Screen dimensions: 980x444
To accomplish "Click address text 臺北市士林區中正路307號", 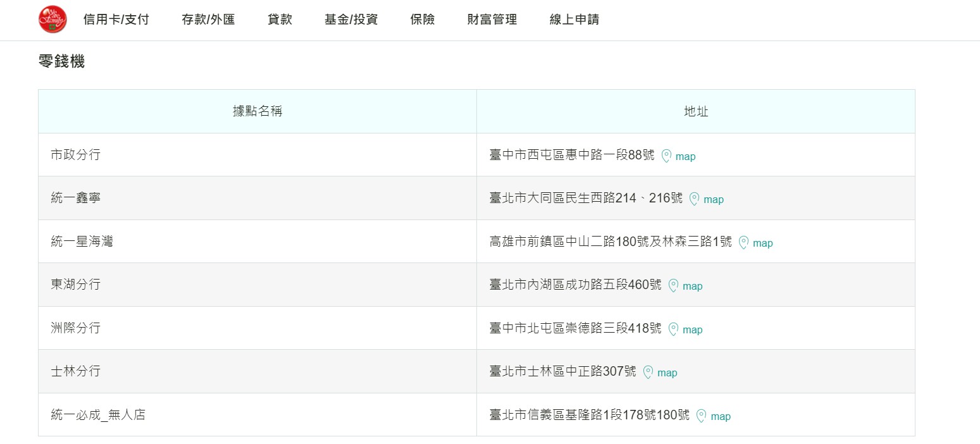I will click(x=563, y=371).
